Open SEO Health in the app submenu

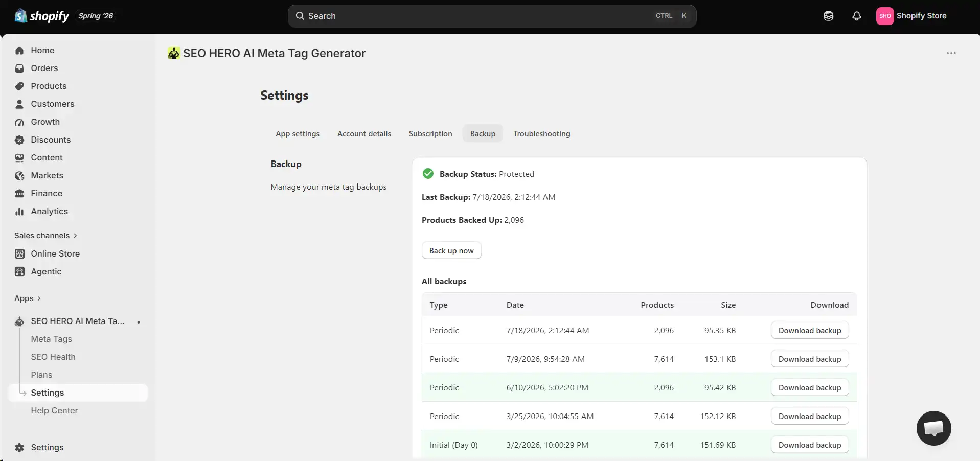point(53,357)
